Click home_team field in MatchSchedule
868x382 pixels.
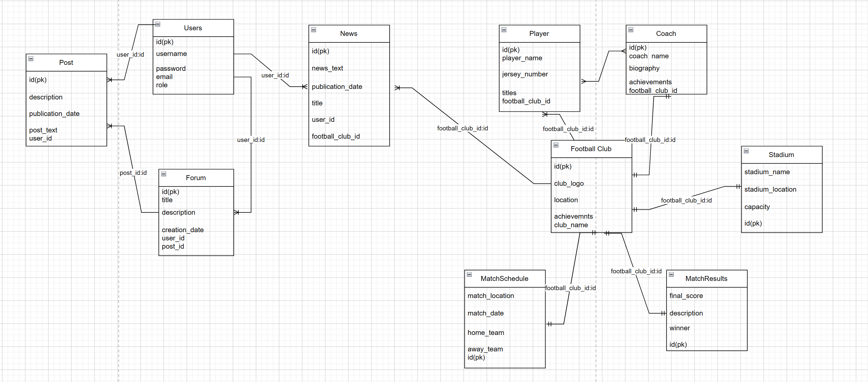[x=486, y=333]
